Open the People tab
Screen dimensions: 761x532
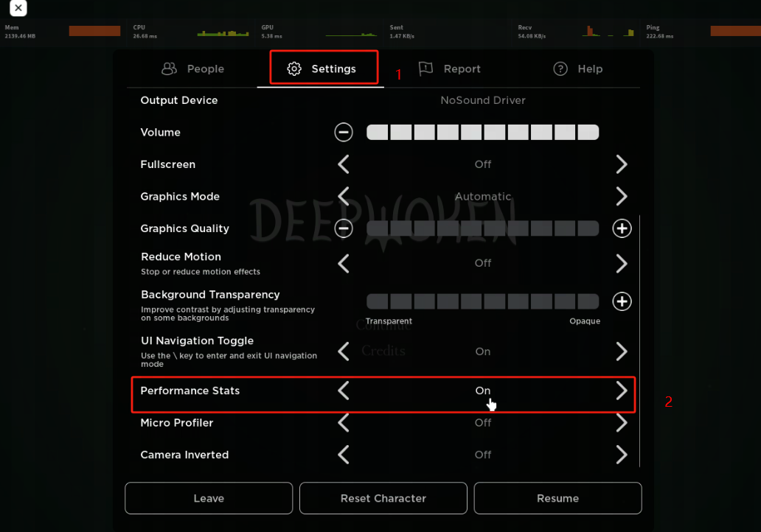point(192,69)
